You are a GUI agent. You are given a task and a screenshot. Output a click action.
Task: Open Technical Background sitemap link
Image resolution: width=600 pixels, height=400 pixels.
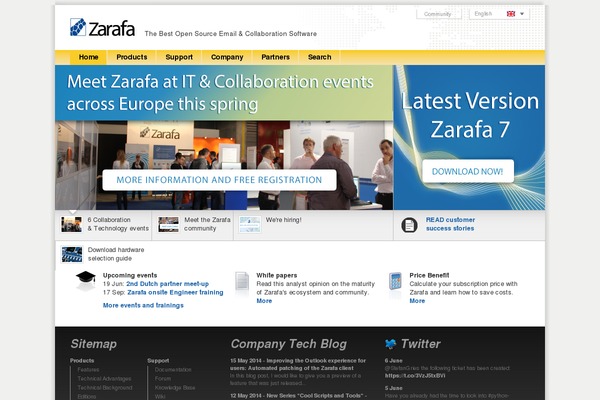[x=105, y=387]
